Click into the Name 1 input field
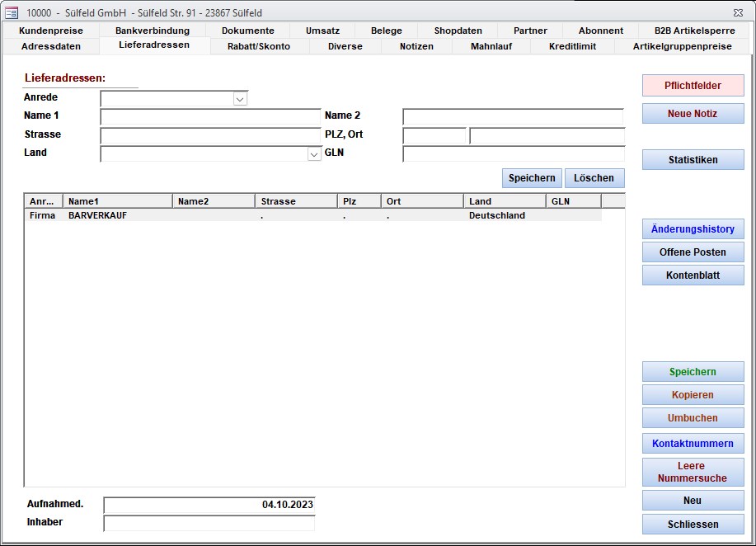The image size is (756, 546). (x=209, y=116)
